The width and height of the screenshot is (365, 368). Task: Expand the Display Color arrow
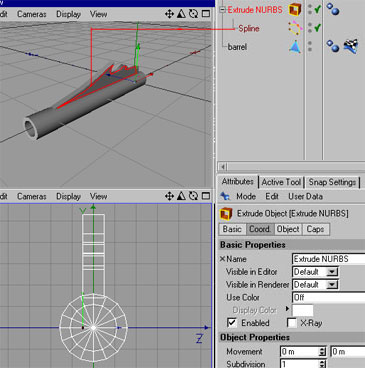287,309
